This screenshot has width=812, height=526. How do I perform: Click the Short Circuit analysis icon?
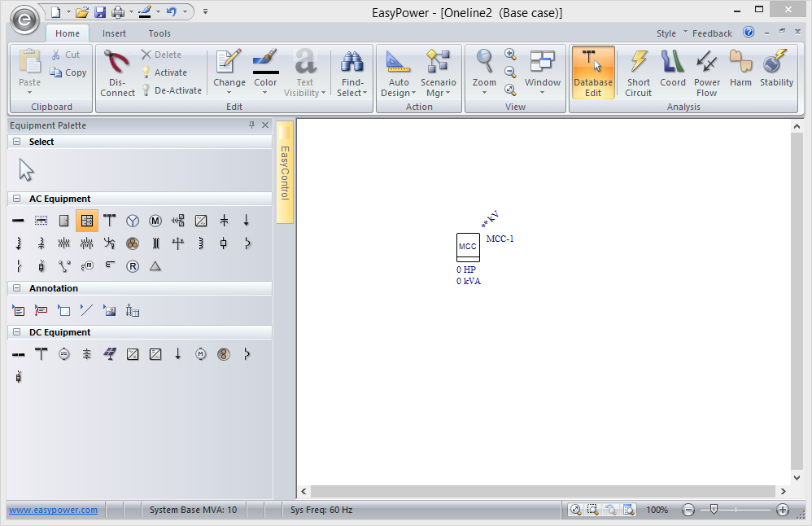click(638, 73)
